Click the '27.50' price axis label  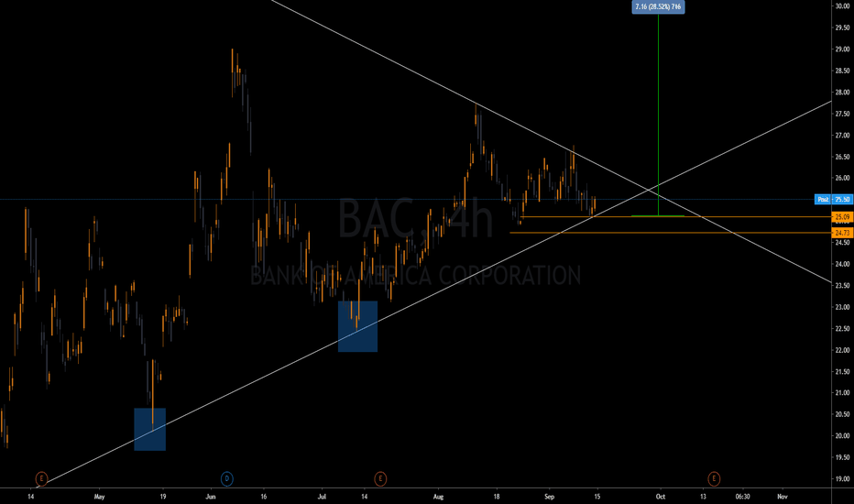coord(843,114)
